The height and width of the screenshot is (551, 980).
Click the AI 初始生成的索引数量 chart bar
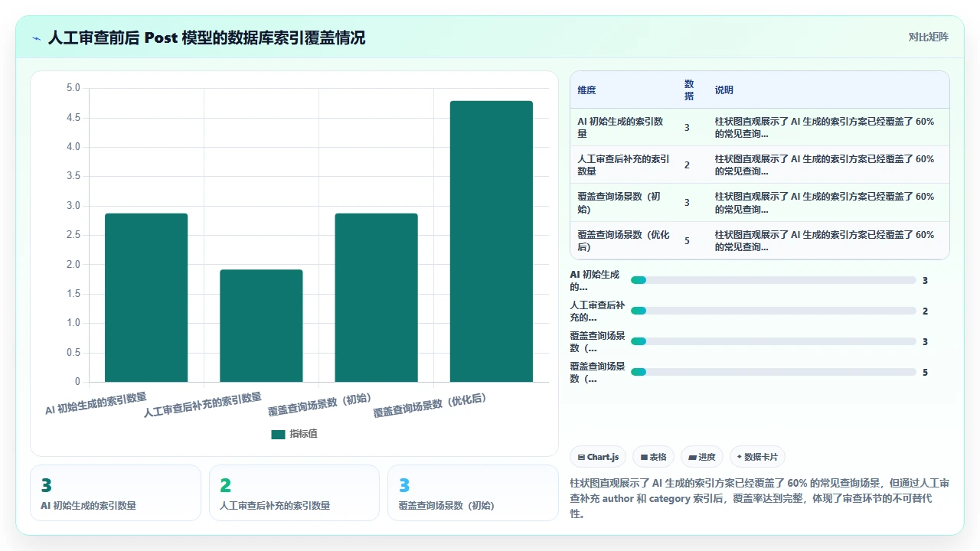tap(146, 298)
